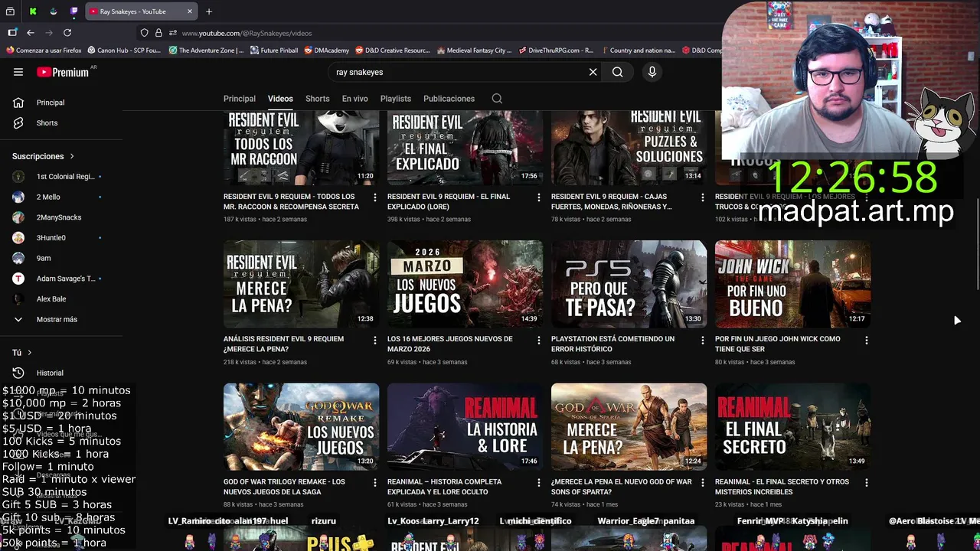Start voice search with microphone icon
Viewport: 980px width, 551px height.
tap(652, 72)
